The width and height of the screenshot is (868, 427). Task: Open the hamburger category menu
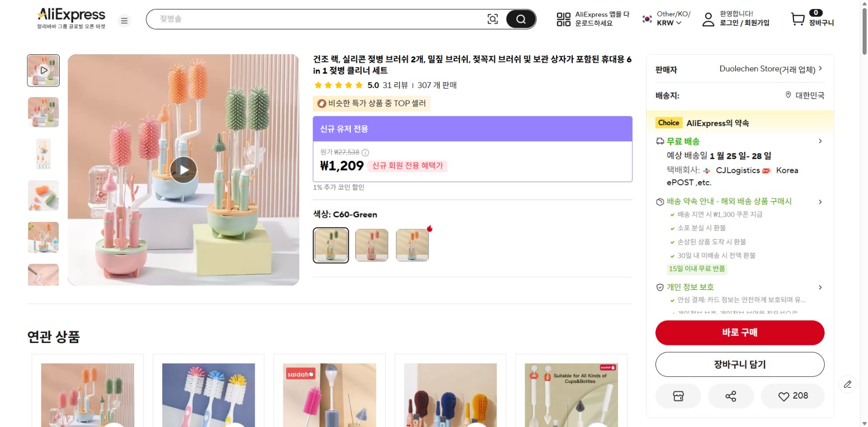[x=124, y=20]
